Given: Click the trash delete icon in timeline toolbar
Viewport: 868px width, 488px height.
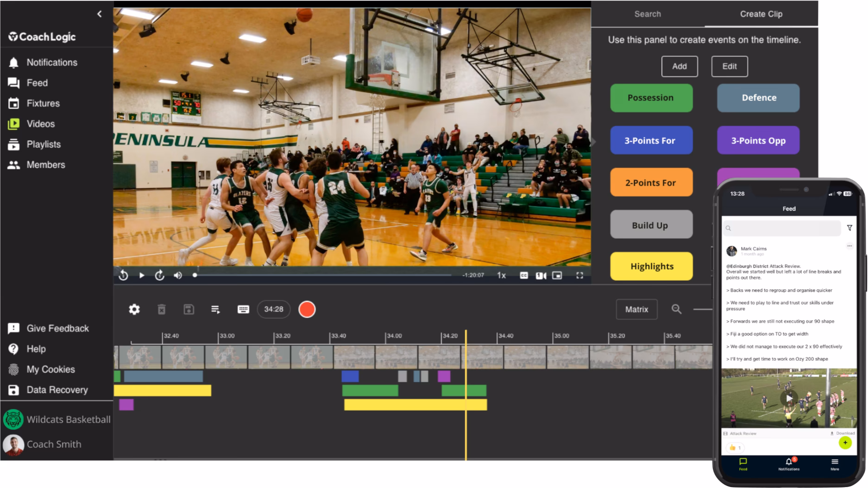Looking at the screenshot, I should click(161, 309).
